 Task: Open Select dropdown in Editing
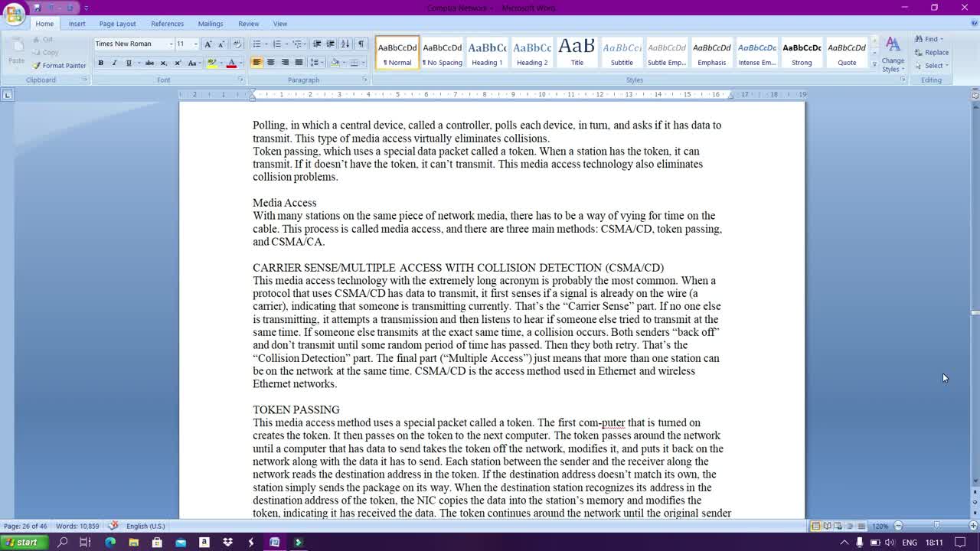932,65
